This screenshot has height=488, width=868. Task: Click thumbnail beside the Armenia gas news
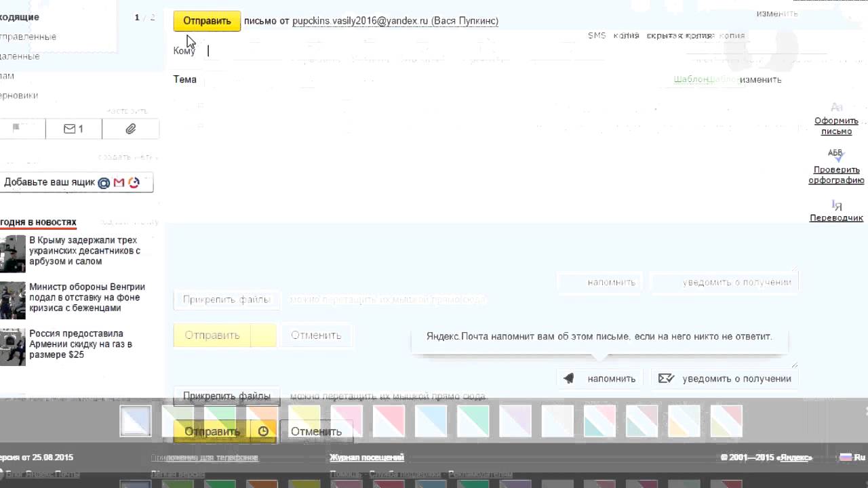click(12, 347)
